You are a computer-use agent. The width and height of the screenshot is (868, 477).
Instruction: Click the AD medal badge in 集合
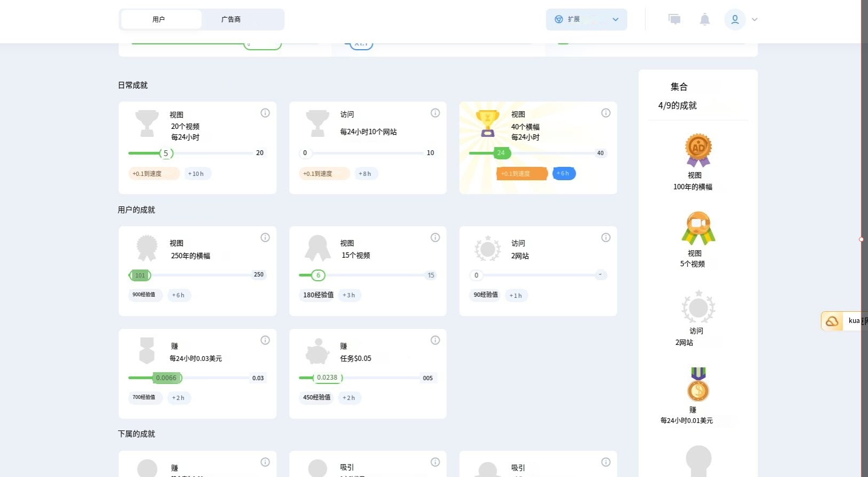coord(698,150)
